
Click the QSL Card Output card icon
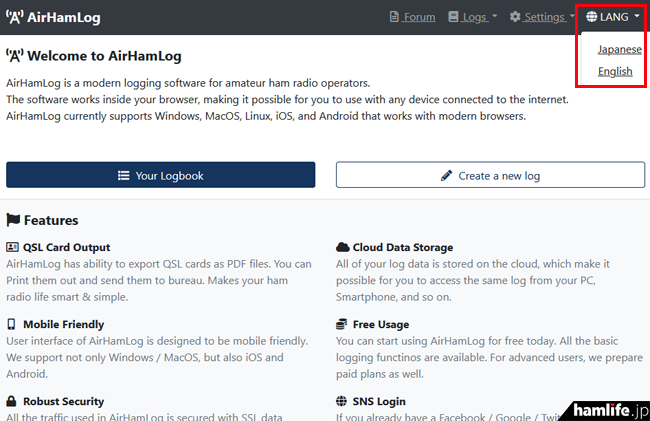[12, 247]
